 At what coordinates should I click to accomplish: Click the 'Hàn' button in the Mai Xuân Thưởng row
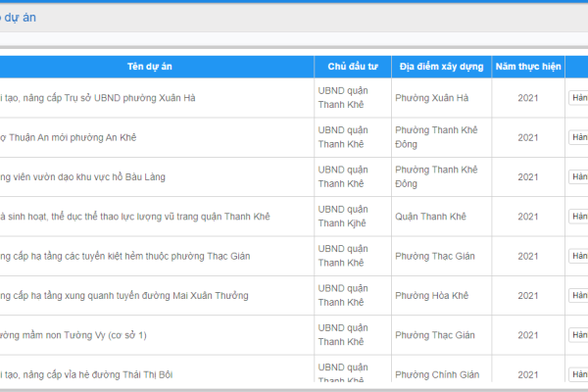578,296
